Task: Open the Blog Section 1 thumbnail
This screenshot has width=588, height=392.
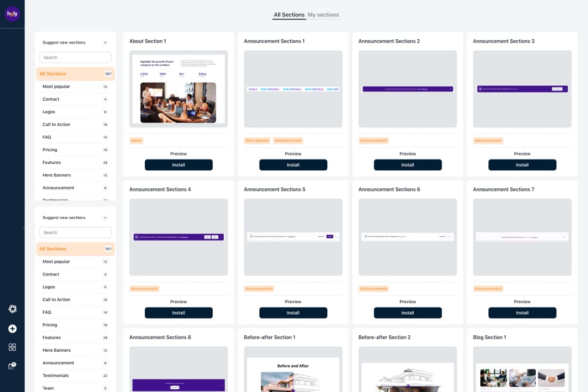Action: [x=522, y=369]
